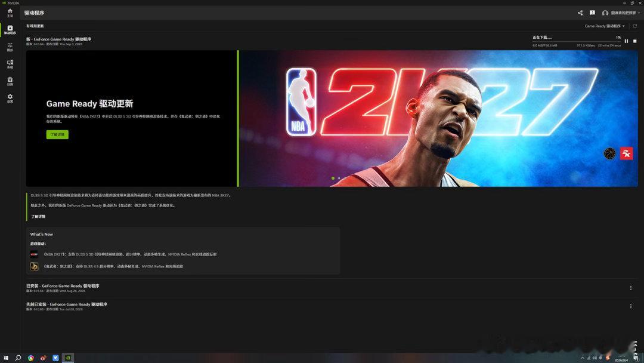
Task: Click the What's New heading
Action: tap(42, 234)
